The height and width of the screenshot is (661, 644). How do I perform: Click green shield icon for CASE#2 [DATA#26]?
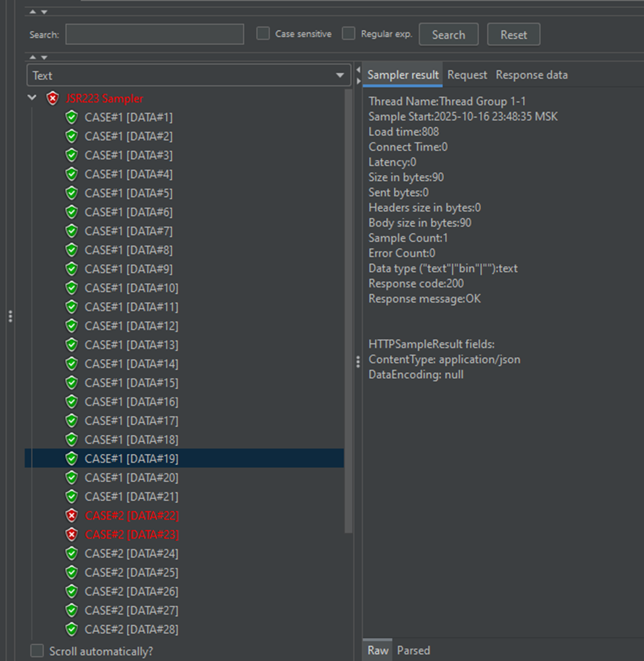click(71, 592)
